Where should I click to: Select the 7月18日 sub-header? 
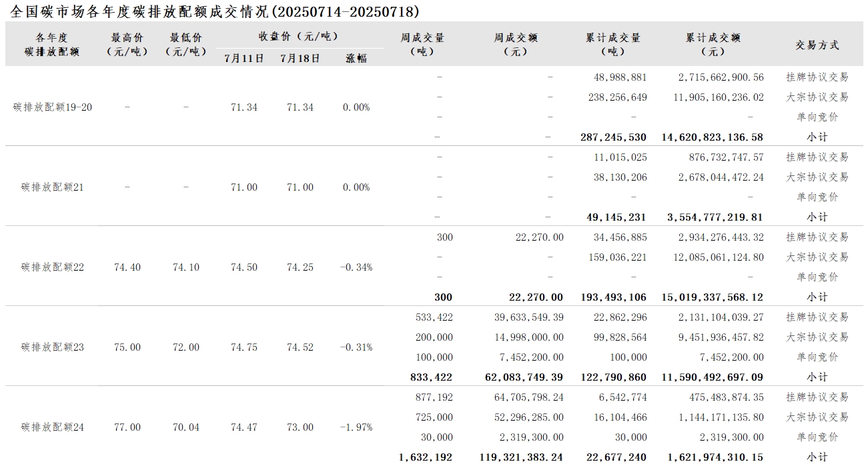(300, 58)
